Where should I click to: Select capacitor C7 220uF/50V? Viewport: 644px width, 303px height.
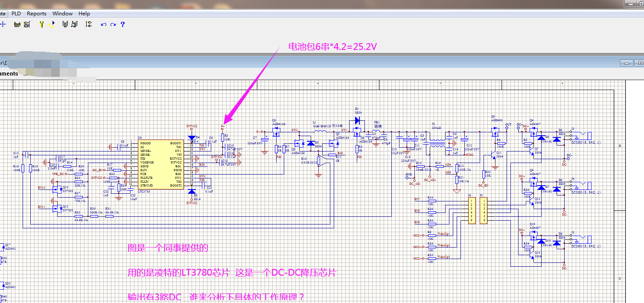click(264, 140)
